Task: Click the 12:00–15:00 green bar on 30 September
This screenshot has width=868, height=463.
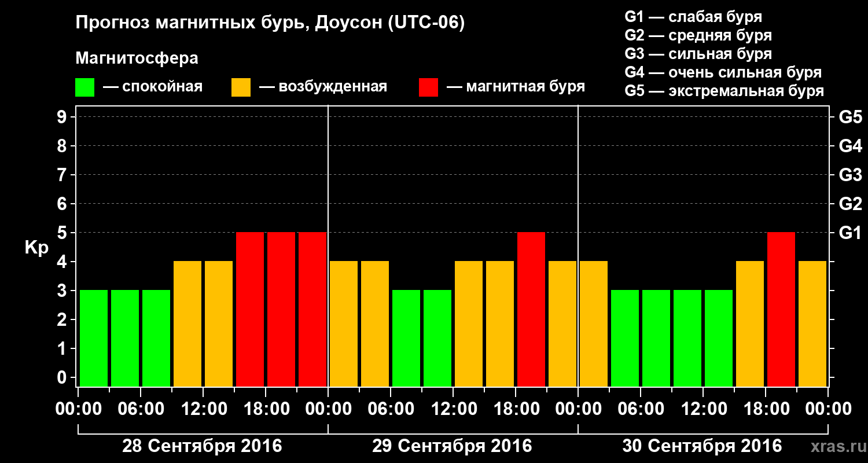Action: click(719, 338)
